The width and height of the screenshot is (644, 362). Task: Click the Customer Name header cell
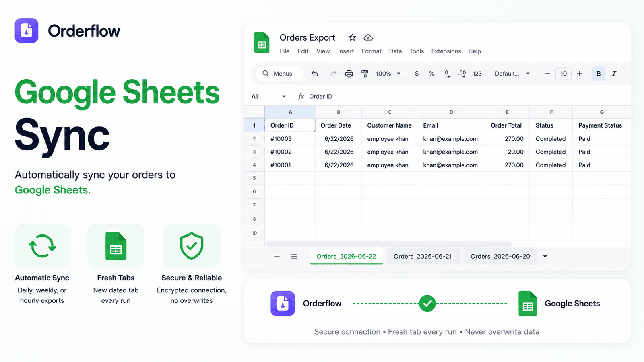coord(389,125)
